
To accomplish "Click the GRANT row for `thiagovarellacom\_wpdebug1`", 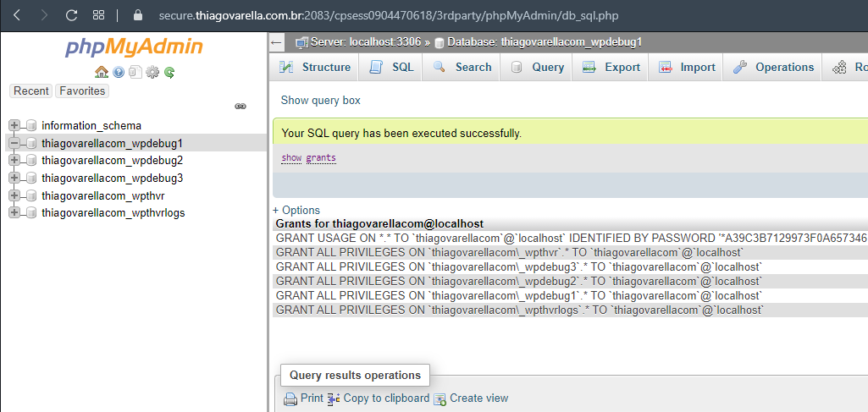I will click(570, 296).
